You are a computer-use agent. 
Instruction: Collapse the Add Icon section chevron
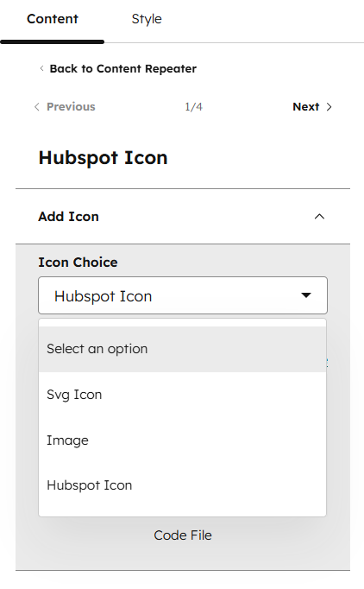click(319, 217)
